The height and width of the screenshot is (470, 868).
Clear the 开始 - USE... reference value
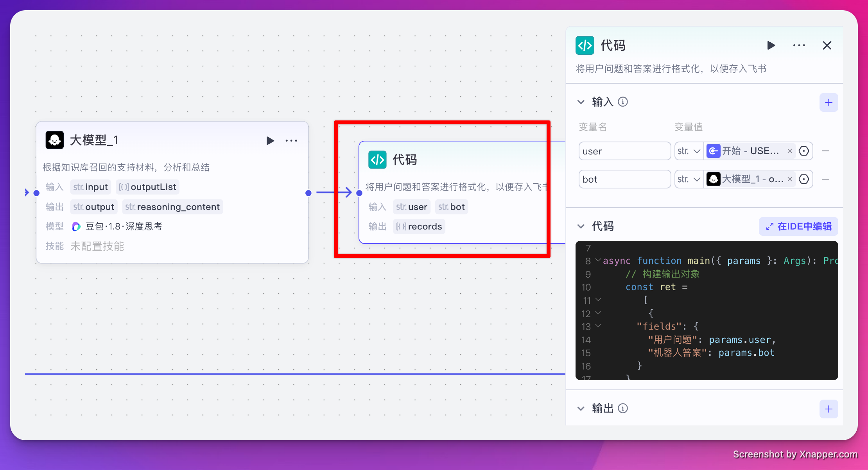[790, 151]
